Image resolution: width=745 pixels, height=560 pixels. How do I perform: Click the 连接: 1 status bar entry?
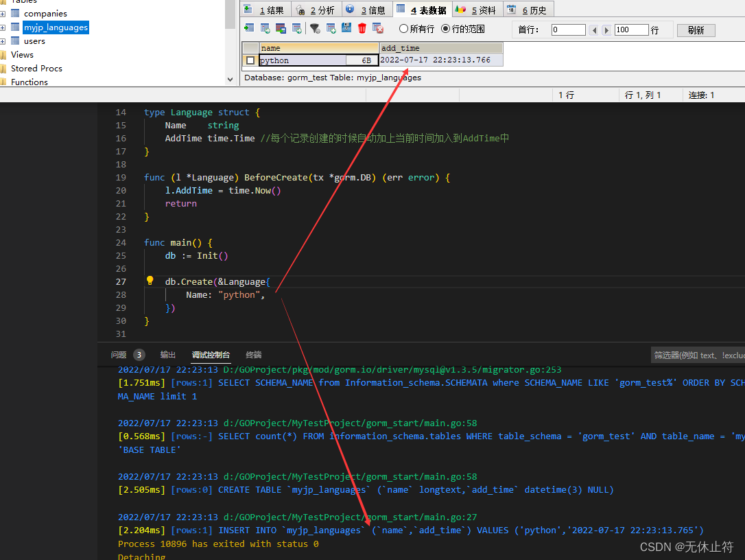[701, 95]
